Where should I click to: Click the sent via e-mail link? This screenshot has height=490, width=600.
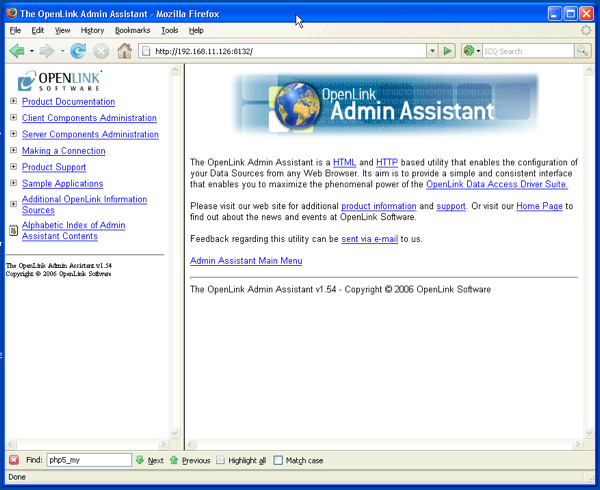[x=370, y=239]
